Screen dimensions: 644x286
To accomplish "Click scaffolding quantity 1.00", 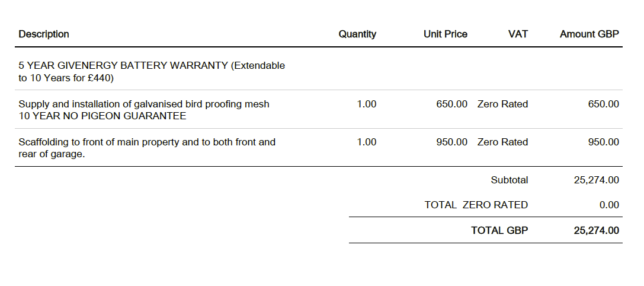I will click(366, 142).
